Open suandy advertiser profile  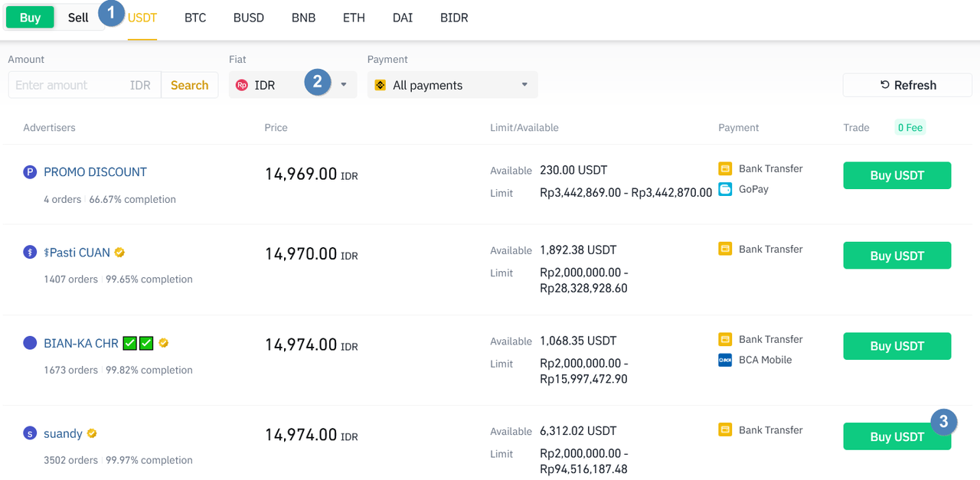[x=63, y=433]
